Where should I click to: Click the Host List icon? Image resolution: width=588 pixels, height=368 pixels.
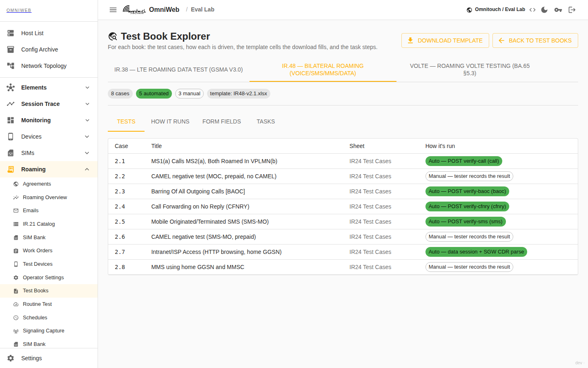coord(11,33)
